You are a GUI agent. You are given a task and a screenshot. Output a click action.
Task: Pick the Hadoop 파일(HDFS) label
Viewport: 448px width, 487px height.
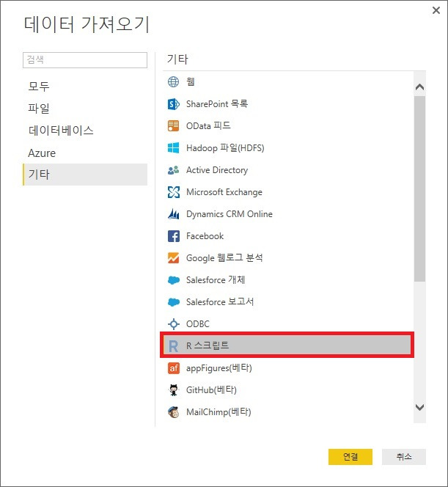[225, 148]
